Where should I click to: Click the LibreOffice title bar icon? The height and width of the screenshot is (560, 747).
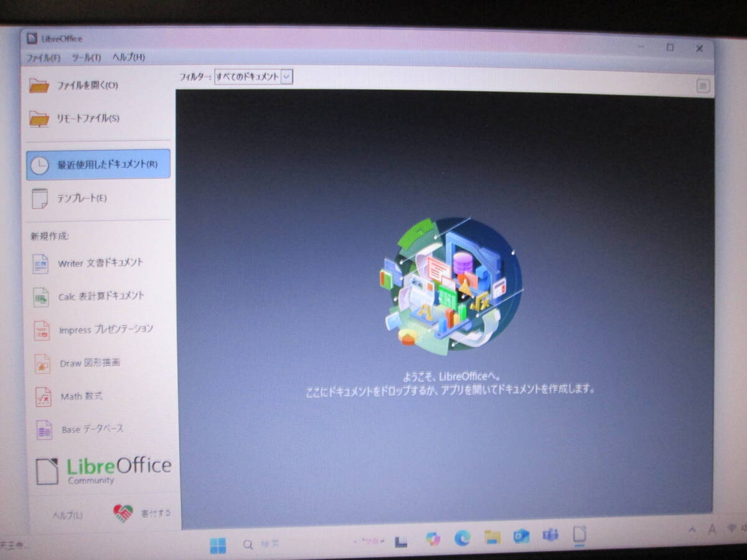(x=32, y=39)
